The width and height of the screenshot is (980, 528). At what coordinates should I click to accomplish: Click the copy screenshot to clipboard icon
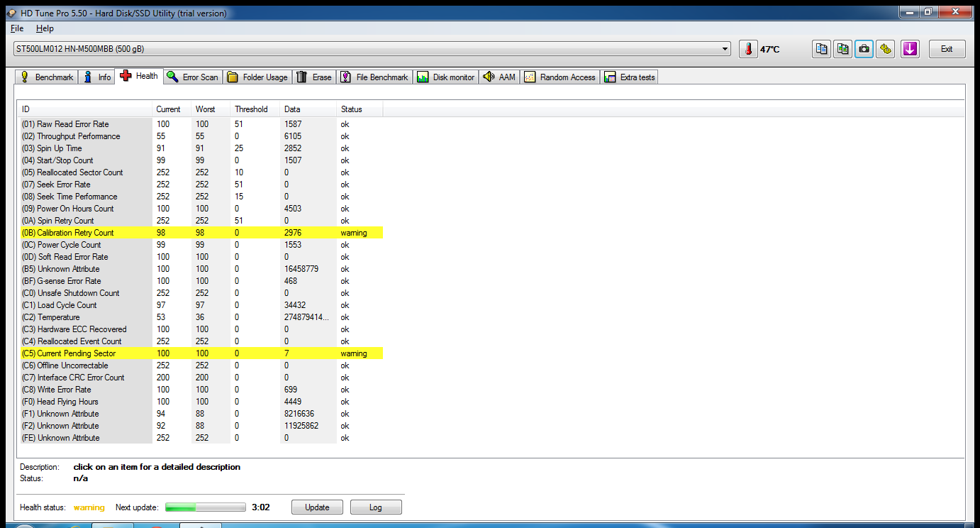(x=842, y=49)
